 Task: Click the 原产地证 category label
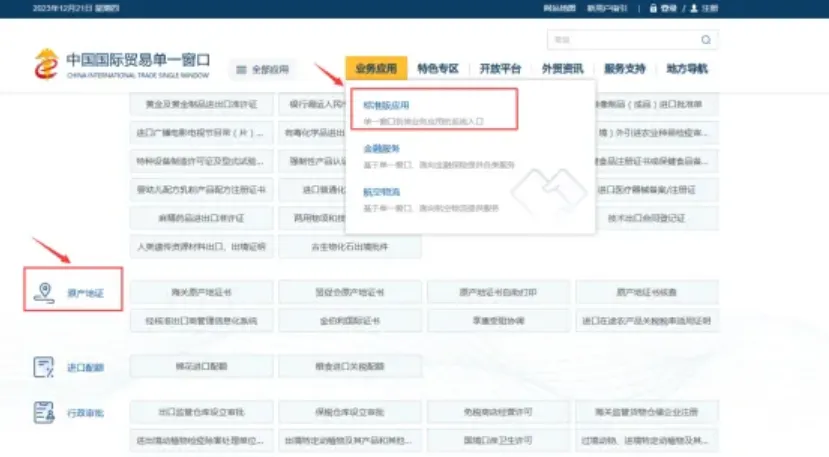coord(85,293)
